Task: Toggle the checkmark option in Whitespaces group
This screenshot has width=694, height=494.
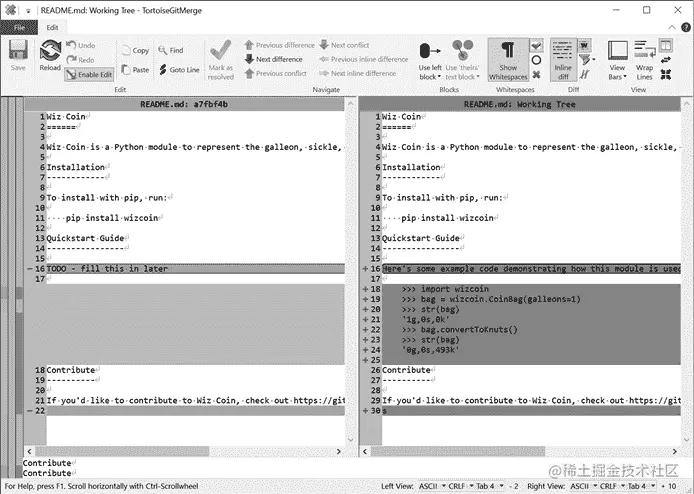Action: (536, 45)
